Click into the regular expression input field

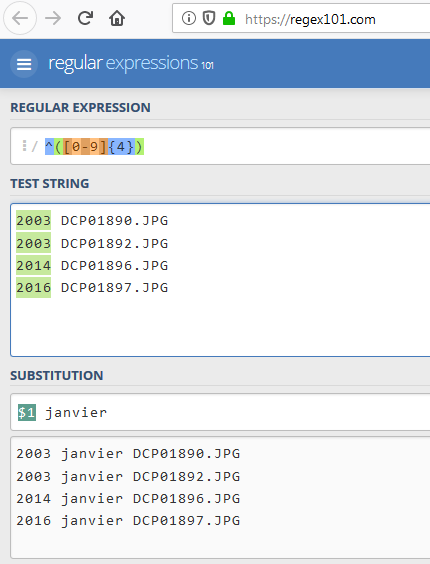220,146
